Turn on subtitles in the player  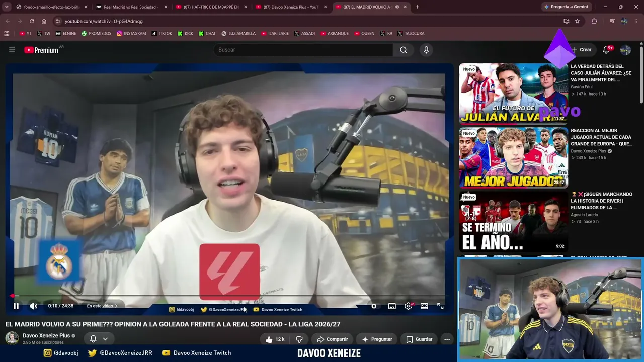[x=392, y=306]
